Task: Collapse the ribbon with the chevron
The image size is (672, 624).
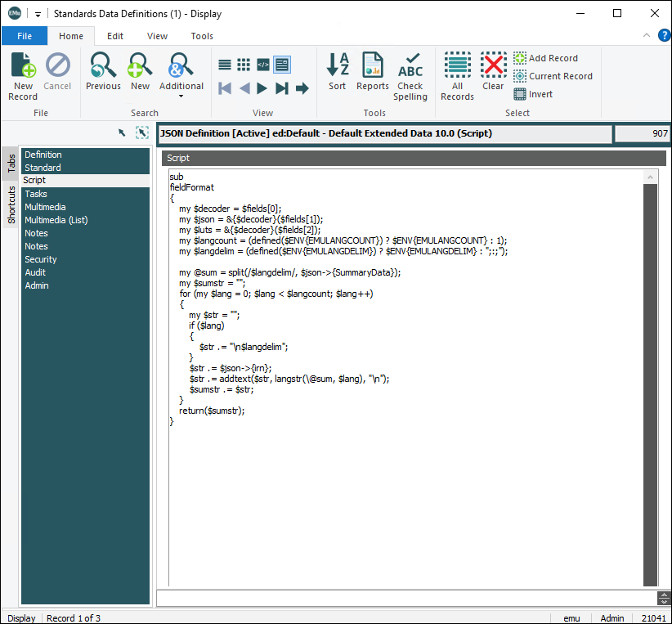Action: tap(646, 36)
